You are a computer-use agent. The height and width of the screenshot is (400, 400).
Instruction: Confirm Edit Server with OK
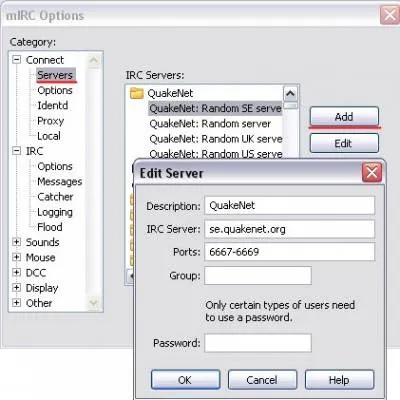click(x=186, y=380)
